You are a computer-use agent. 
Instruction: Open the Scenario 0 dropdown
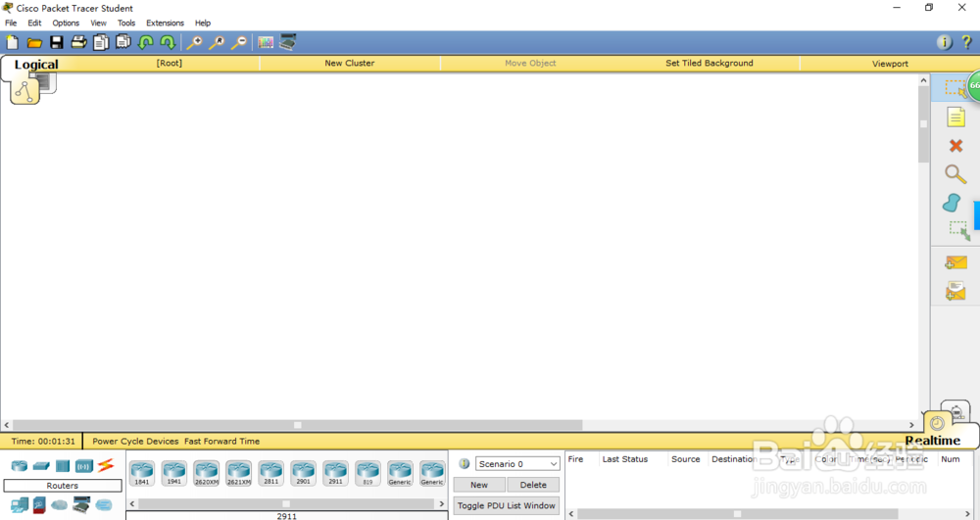pos(517,464)
